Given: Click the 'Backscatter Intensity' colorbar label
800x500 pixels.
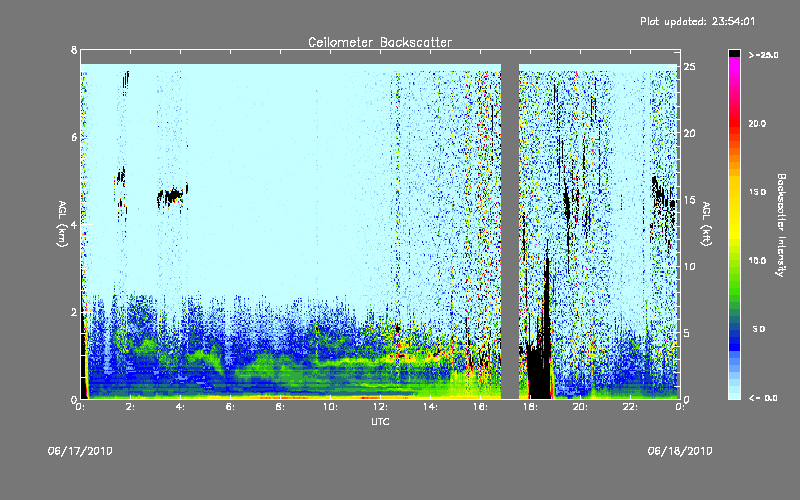Looking at the screenshot, I should (781, 225).
